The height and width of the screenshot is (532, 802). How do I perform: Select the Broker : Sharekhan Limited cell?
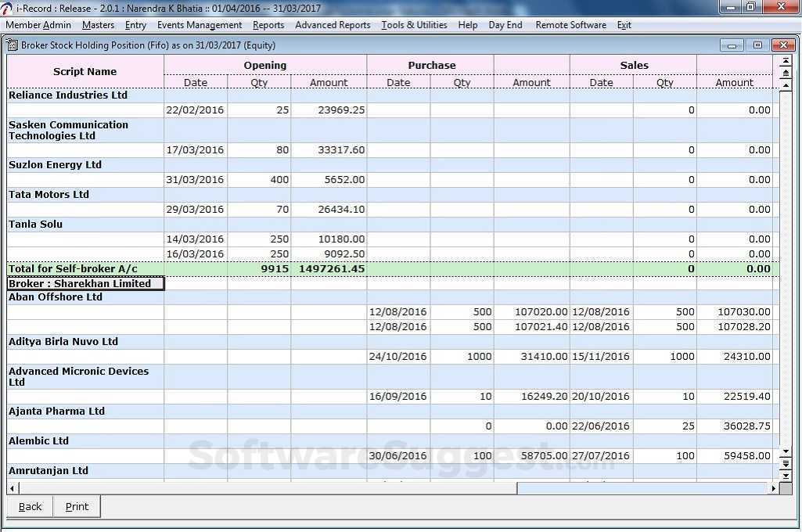pos(85,283)
